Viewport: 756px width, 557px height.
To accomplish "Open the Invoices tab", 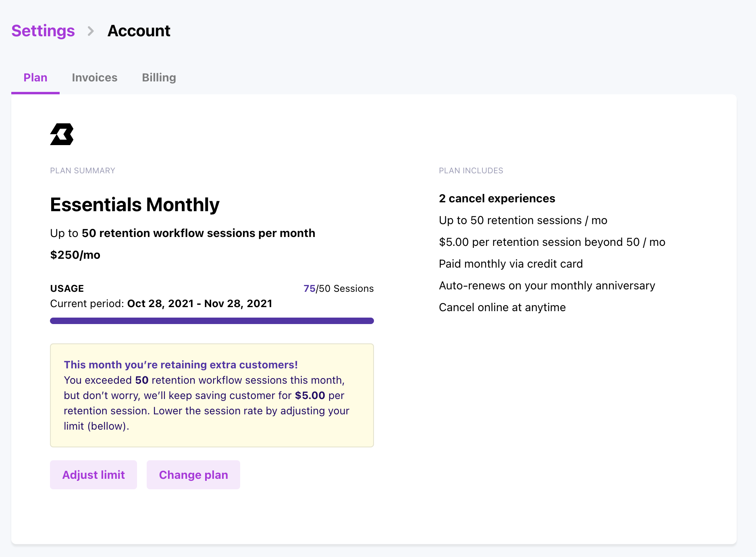I will pyautogui.click(x=95, y=77).
